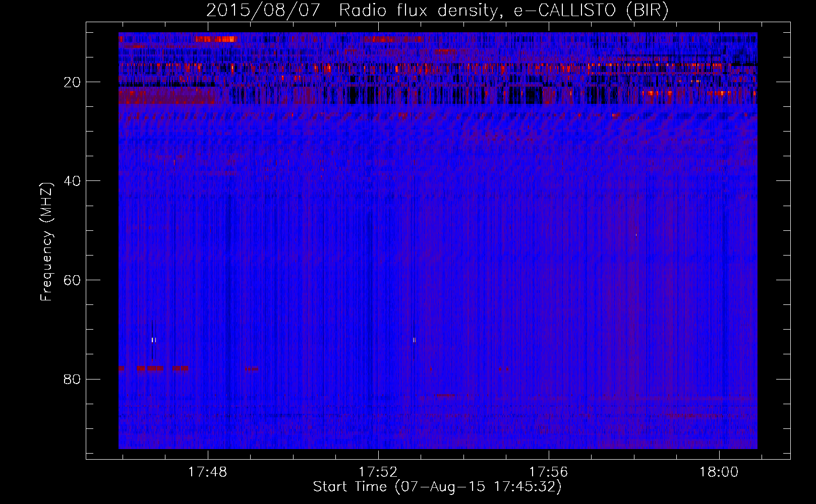Click the 40 frequency tick label

pos(72,181)
